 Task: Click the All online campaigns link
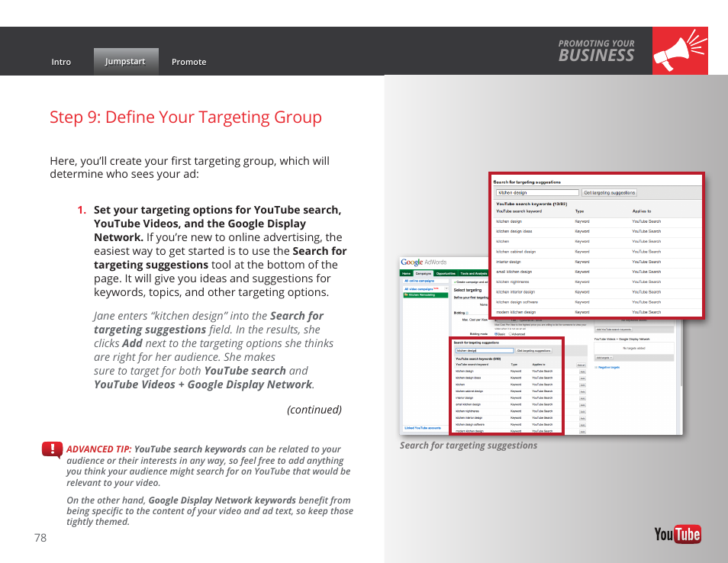point(419,281)
